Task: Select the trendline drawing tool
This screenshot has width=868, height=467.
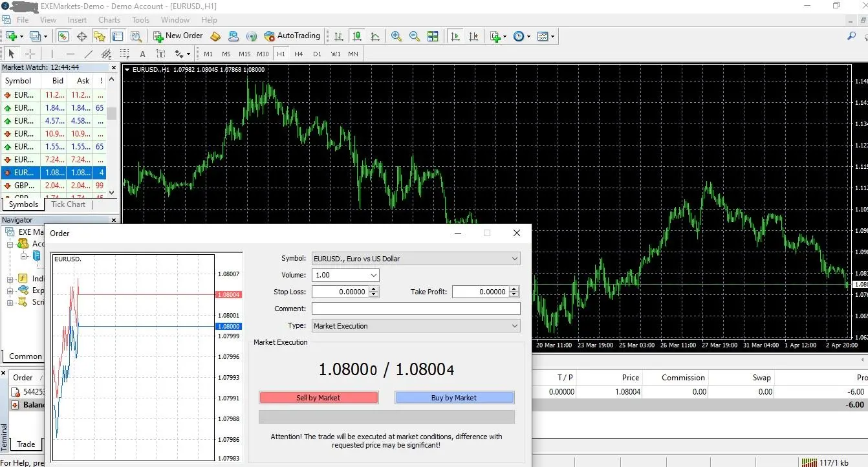Action: click(x=89, y=54)
